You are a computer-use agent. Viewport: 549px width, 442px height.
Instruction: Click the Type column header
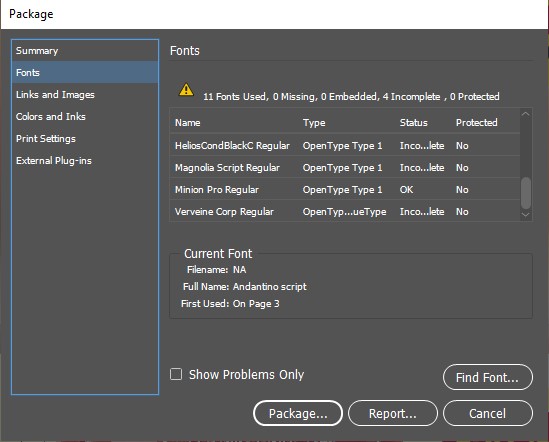(x=314, y=123)
